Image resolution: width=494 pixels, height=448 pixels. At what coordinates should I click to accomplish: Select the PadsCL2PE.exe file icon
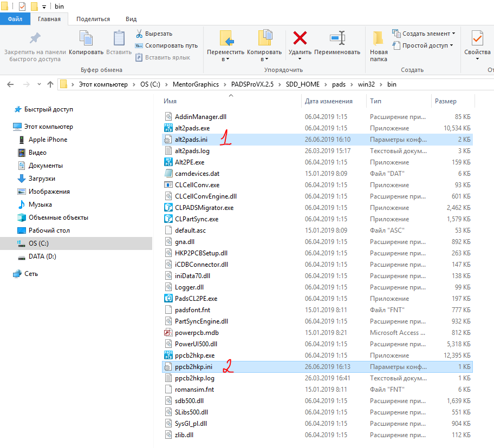168,298
